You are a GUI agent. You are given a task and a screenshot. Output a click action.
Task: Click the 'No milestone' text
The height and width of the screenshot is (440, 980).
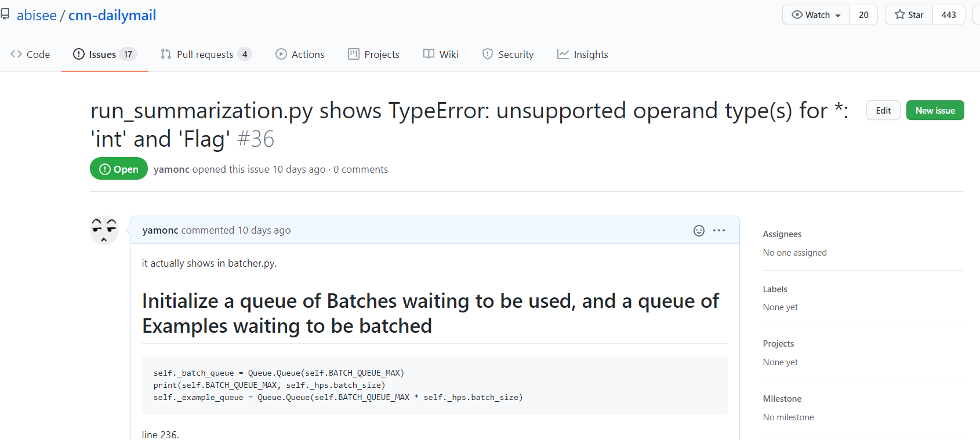click(x=789, y=417)
